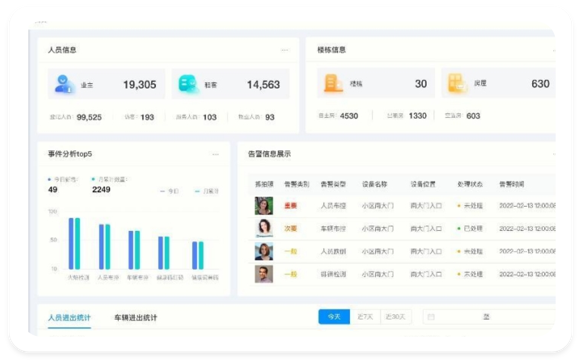
Task: Click the tallest blue bar in chart
Action: point(71,244)
